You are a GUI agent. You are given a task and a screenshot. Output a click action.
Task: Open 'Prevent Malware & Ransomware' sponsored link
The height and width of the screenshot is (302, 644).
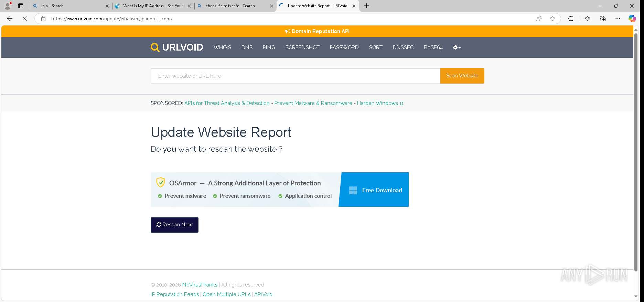[313, 103]
